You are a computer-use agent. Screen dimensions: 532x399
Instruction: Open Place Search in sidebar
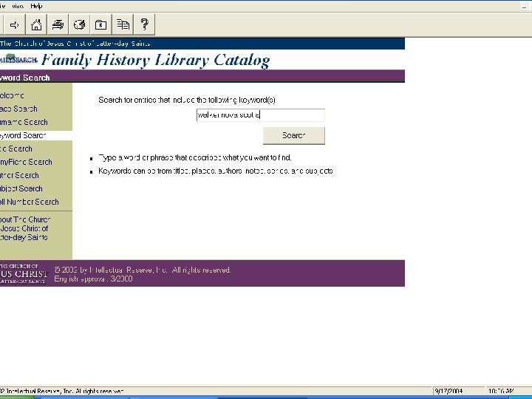(18, 109)
